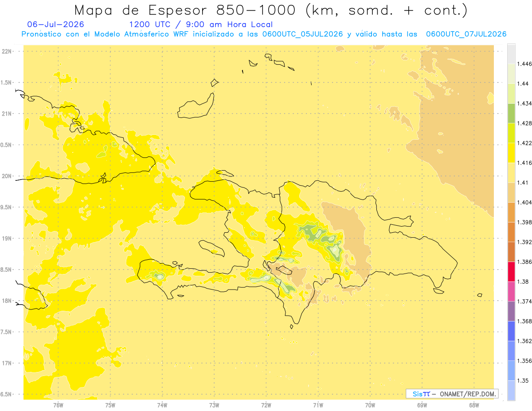Click the initialization time '0600UTC_05JUL2026'
The height and width of the screenshot is (411, 532).
point(303,34)
